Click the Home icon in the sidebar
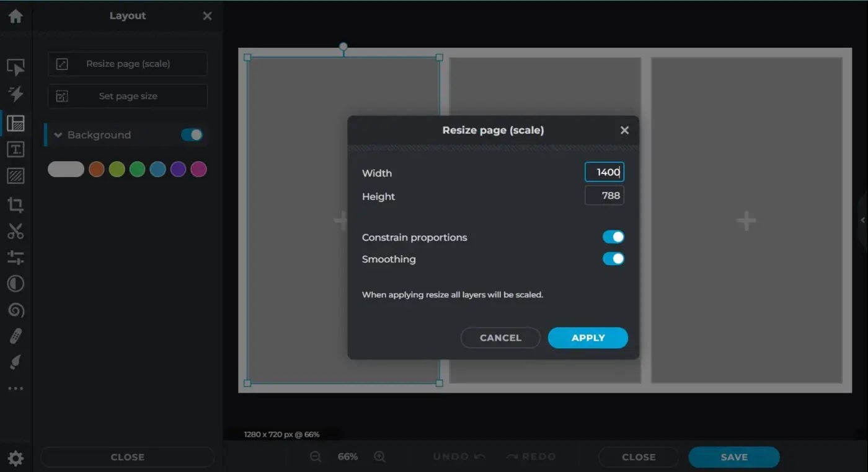Image resolution: width=868 pixels, height=472 pixels. (15, 16)
